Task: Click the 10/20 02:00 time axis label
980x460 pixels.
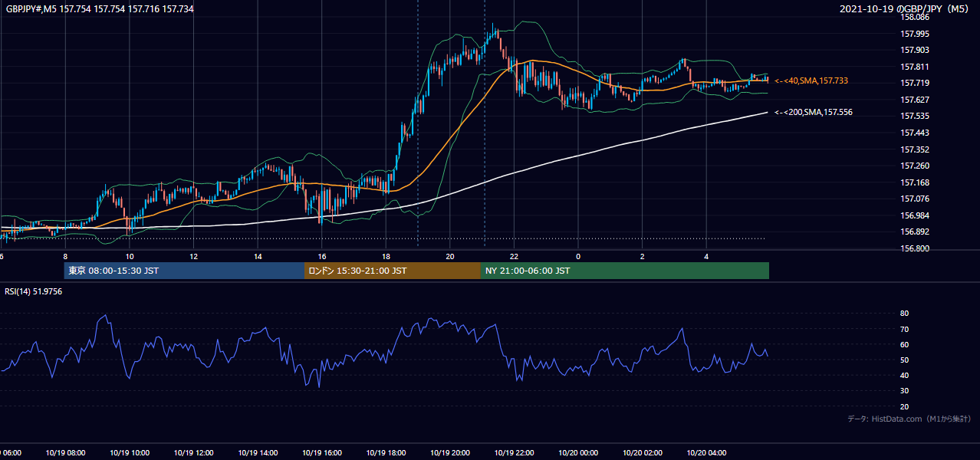Action: coord(642,453)
